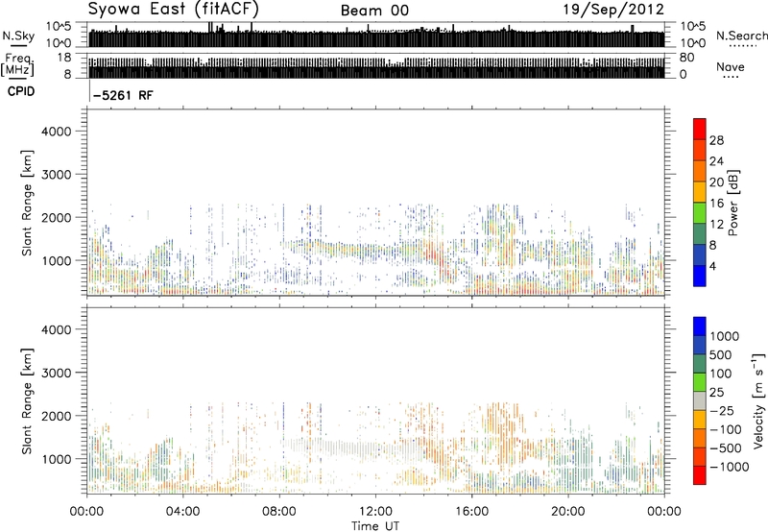Click the '-25' tick on the Velocity scale
The height and width of the screenshot is (532, 768).
(x=722, y=410)
